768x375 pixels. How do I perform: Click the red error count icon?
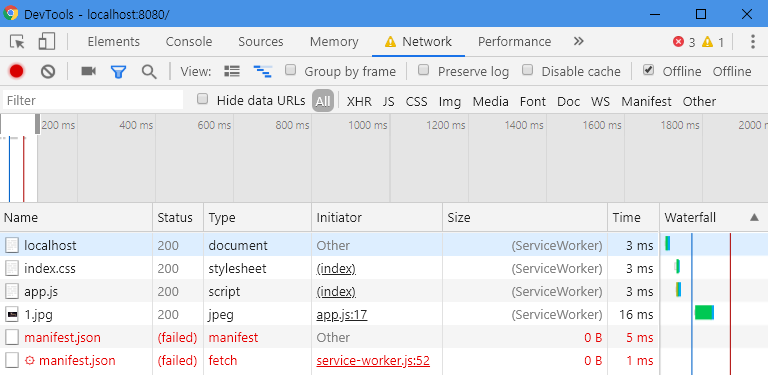pos(678,42)
